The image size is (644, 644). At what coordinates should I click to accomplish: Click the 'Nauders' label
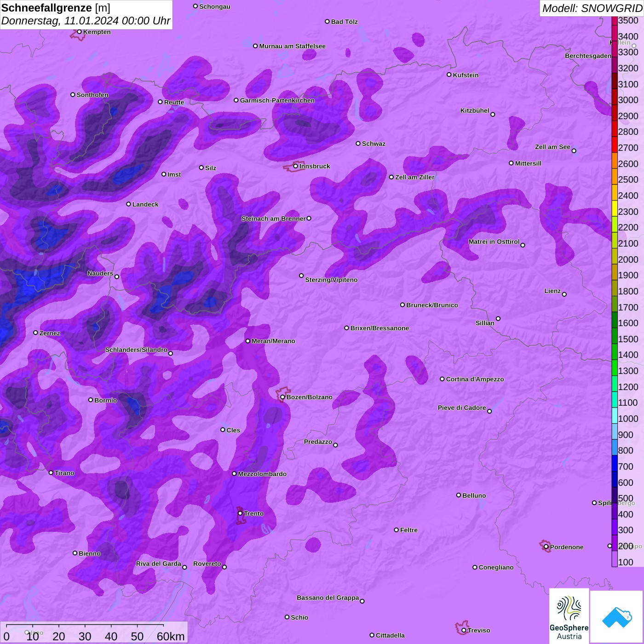pos(100,273)
